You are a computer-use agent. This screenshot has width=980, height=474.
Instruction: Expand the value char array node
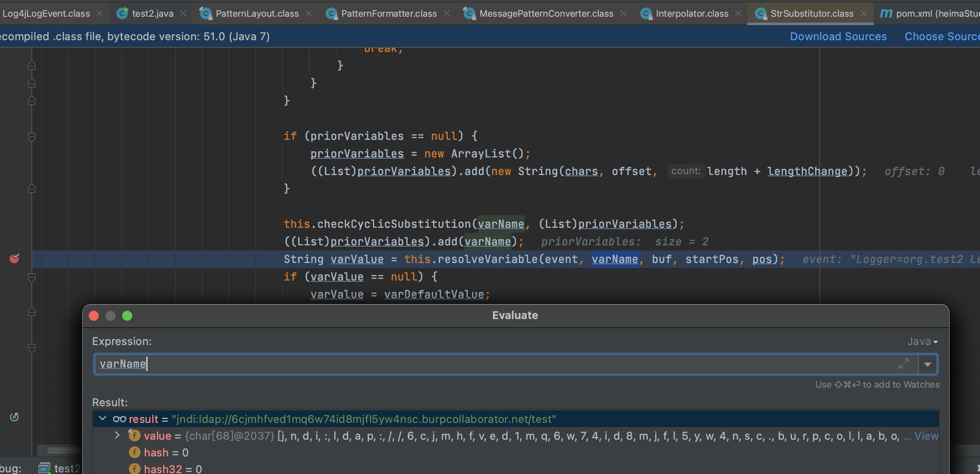[x=118, y=435]
